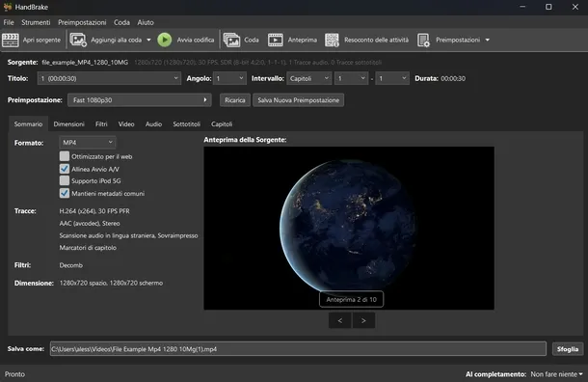Click the Apri sorgente film icon
Viewport: 588px width, 382px height.
(11, 40)
